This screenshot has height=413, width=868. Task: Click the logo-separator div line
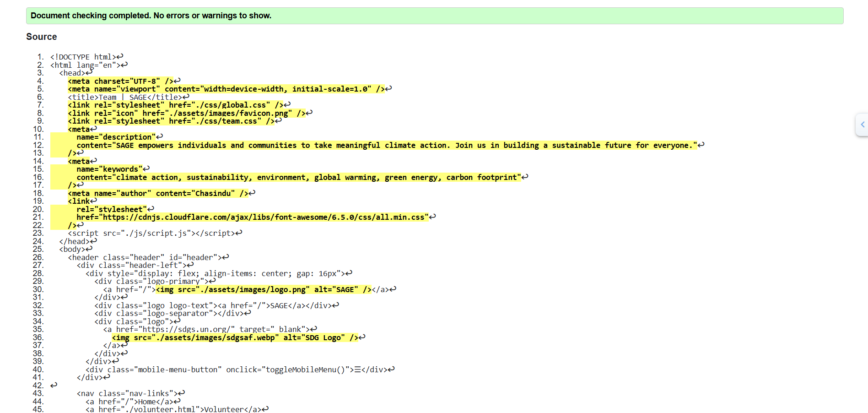coord(173,313)
